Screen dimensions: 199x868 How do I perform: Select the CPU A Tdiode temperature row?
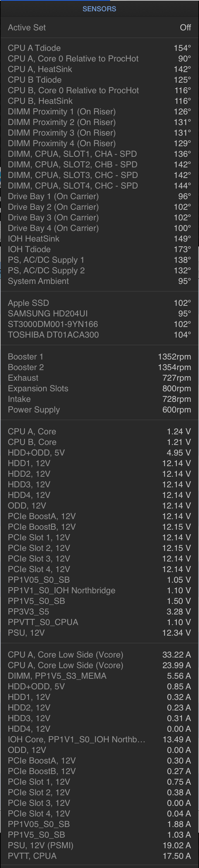99,48
